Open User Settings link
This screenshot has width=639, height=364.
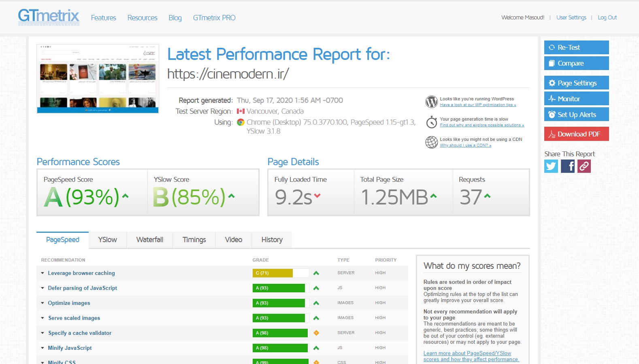[x=571, y=17]
